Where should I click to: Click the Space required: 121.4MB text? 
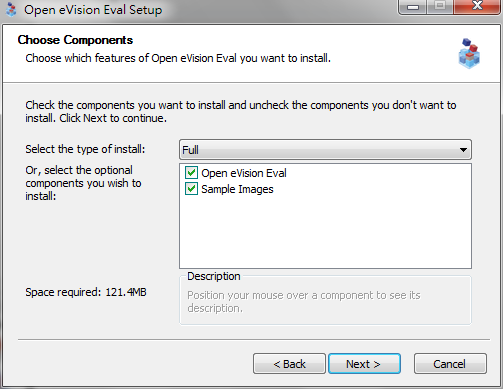[x=86, y=292]
